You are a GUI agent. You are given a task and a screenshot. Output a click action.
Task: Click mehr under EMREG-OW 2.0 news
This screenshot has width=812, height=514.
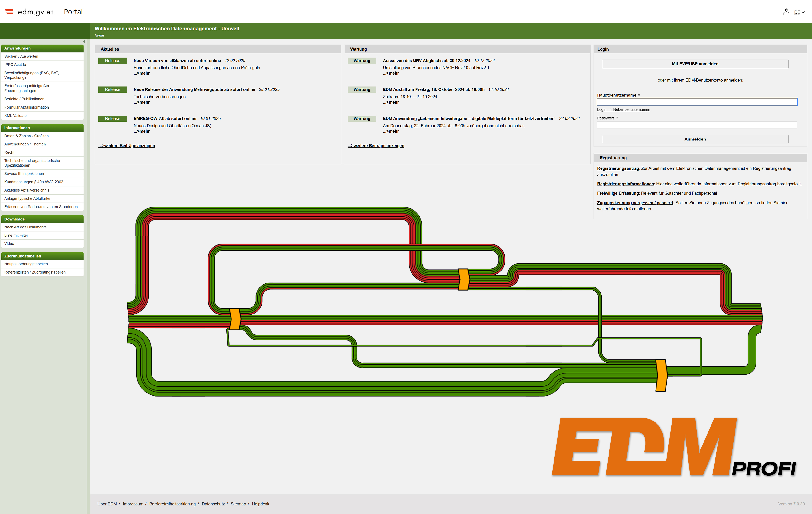(142, 131)
